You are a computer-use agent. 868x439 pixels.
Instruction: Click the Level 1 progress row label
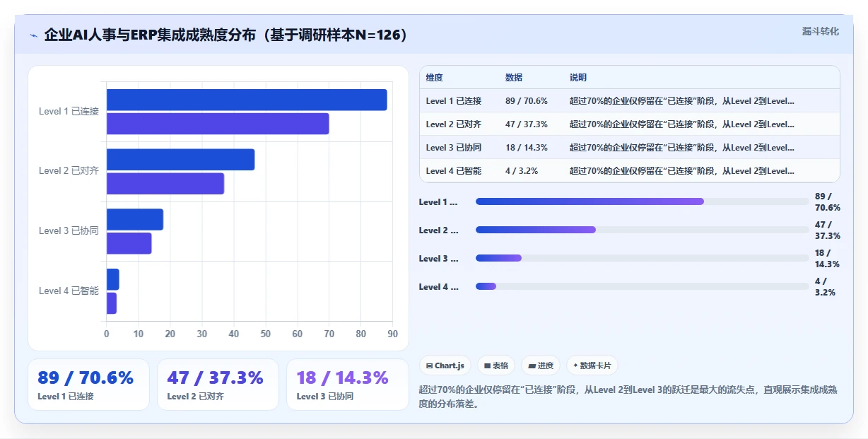438,202
